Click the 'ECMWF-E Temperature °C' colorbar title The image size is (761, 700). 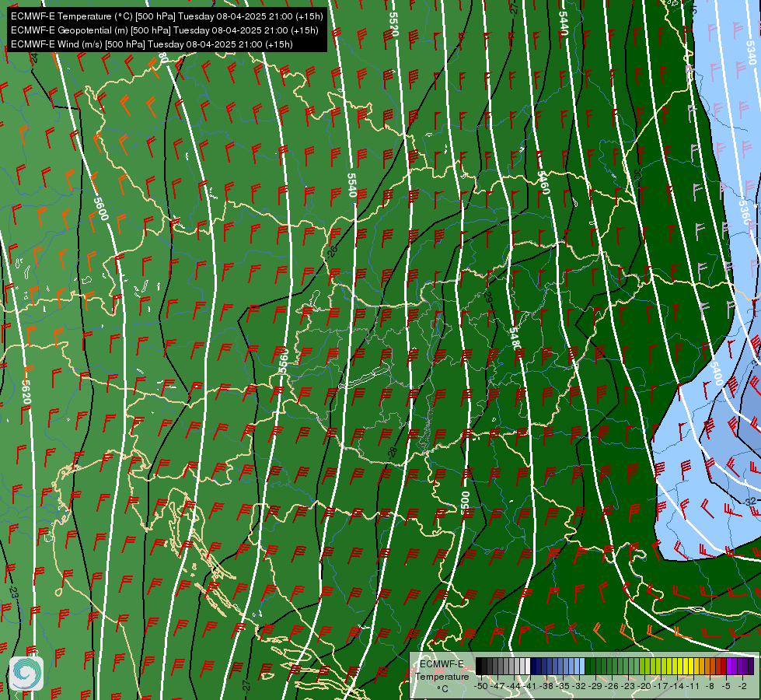tap(442, 676)
